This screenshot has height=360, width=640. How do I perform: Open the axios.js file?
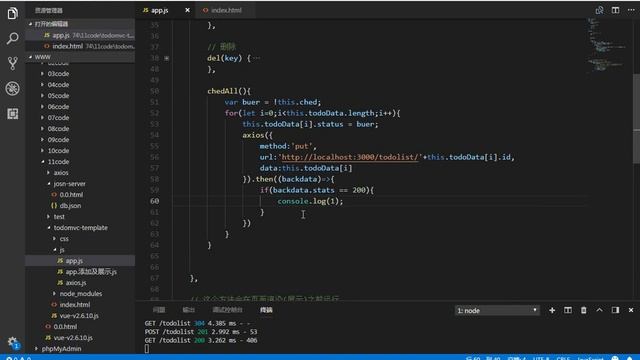point(76,283)
